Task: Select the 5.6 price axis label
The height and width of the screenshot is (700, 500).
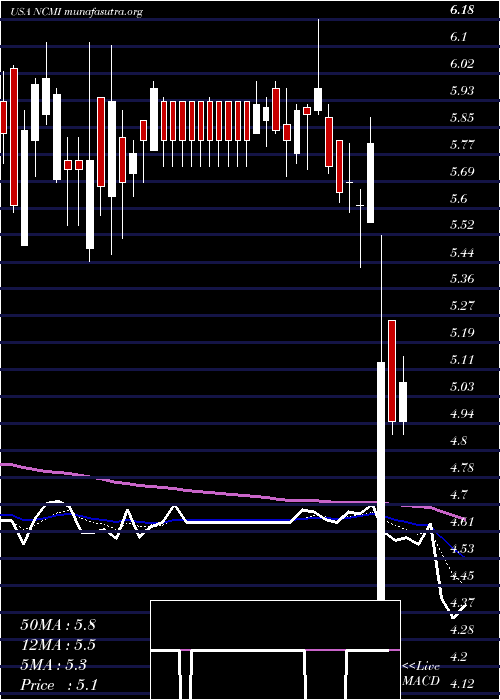Action: point(459,198)
